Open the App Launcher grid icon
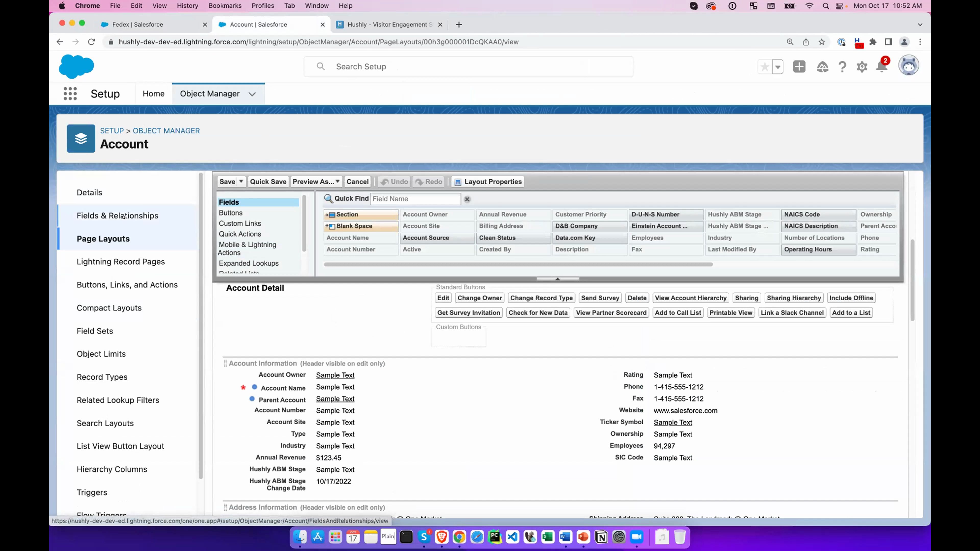The width and height of the screenshot is (980, 551). (70, 94)
